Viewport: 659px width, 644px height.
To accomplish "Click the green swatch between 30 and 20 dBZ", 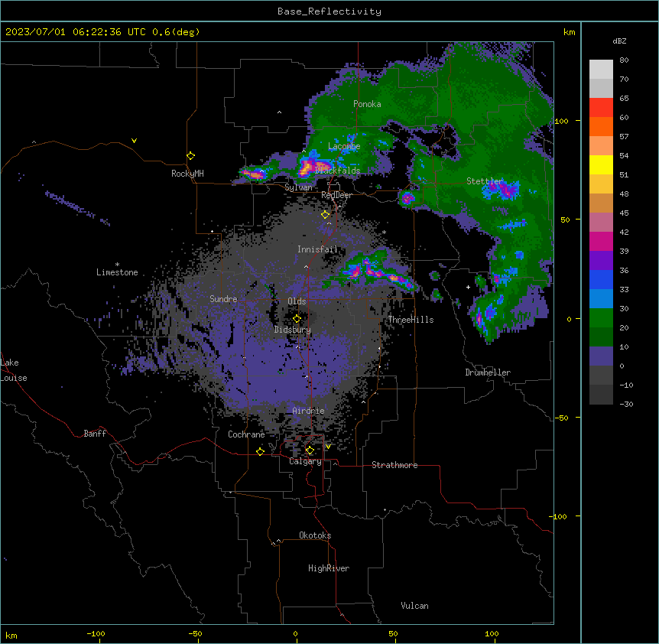I will 601,318.
